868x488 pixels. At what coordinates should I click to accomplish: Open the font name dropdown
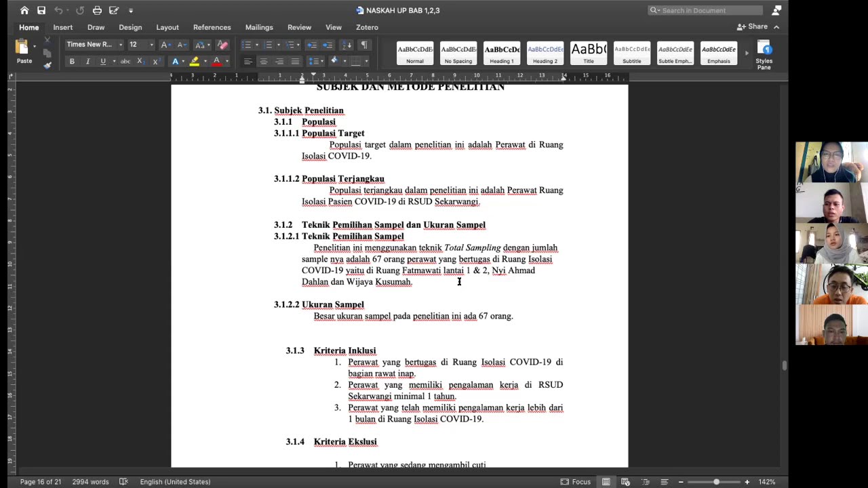tap(121, 45)
